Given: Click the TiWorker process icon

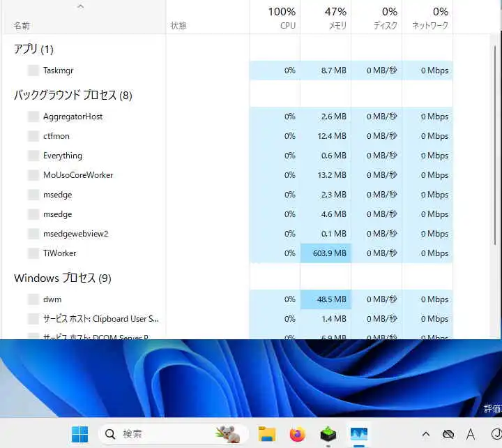Looking at the screenshot, I should (x=33, y=253).
